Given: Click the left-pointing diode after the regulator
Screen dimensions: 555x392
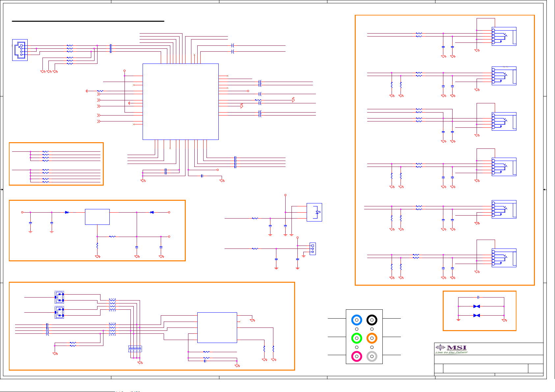Looking at the screenshot, I should click(x=152, y=212).
